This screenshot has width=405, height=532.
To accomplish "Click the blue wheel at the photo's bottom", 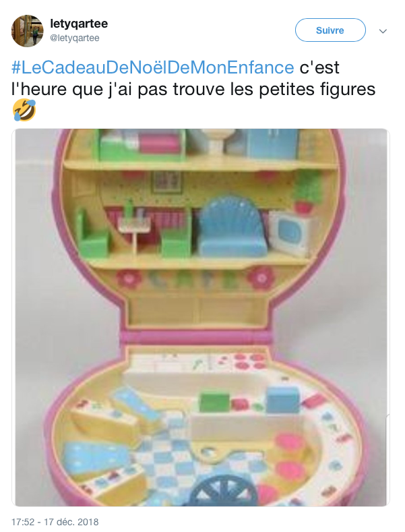I will (222, 492).
